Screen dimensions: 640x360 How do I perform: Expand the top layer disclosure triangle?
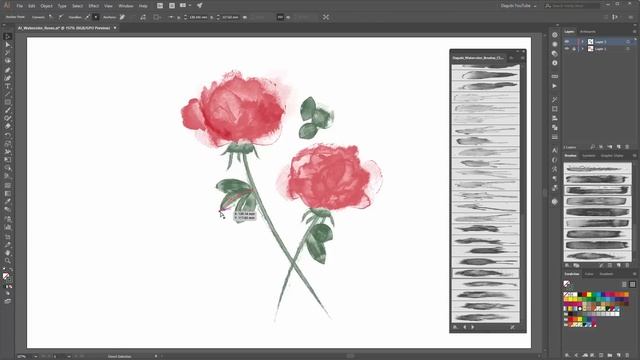(582, 42)
